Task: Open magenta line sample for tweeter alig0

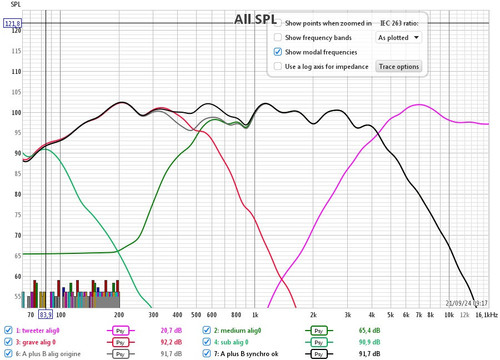Action: point(120,331)
